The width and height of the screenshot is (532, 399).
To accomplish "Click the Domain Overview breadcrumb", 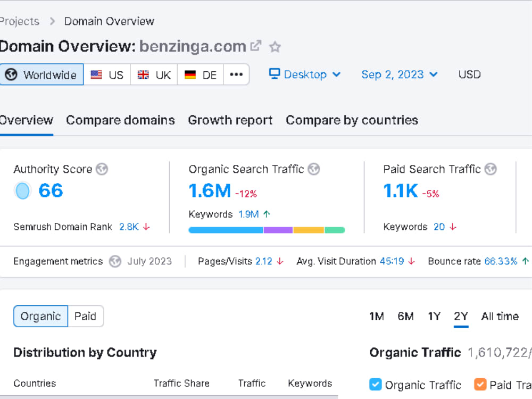I will pos(109,21).
